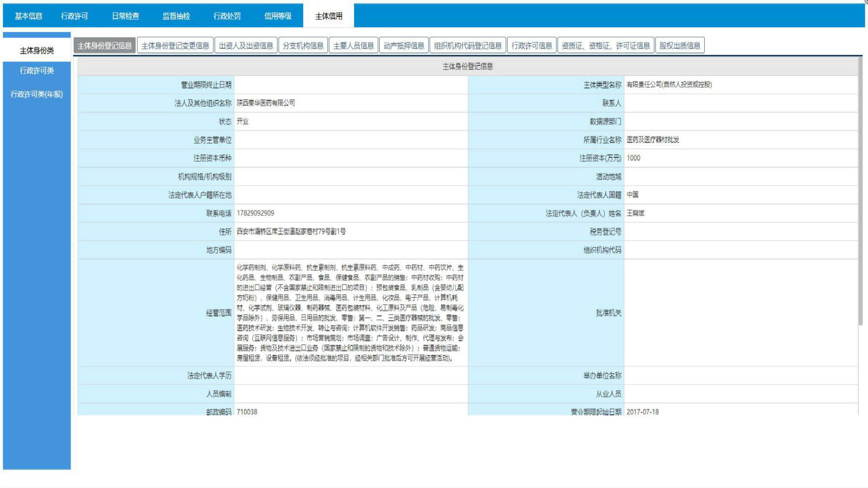Select the 主体信用 tab
The height and width of the screenshot is (488, 868).
tap(329, 16)
